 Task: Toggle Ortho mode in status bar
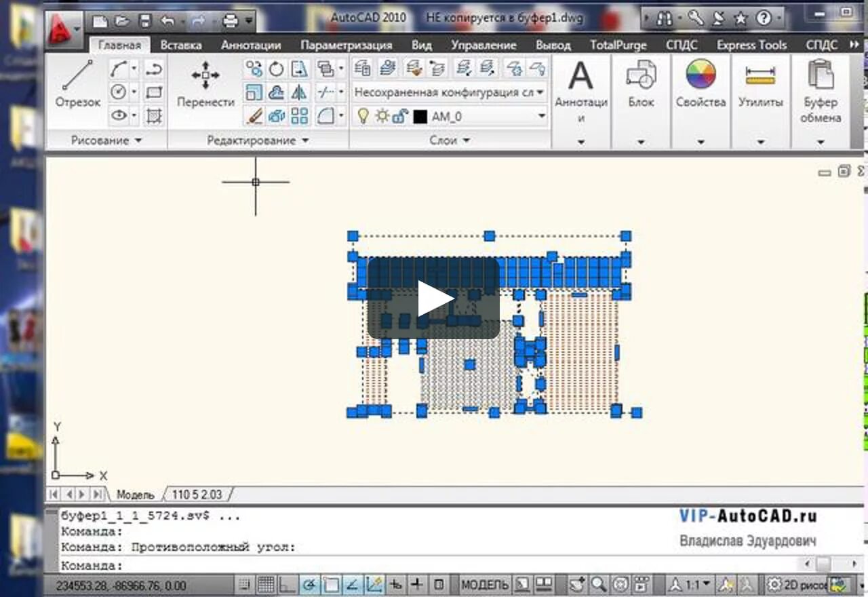[x=288, y=584]
